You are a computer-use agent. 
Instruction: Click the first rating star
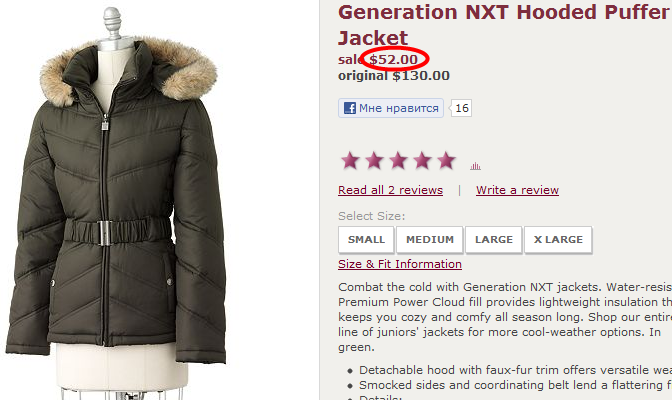(x=350, y=161)
